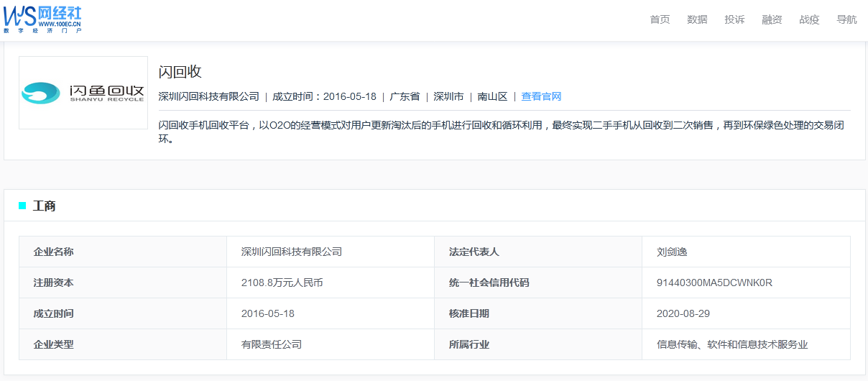868x381 pixels.
Task: Click the 闪回收 heading title
Action: pyautogui.click(x=180, y=72)
